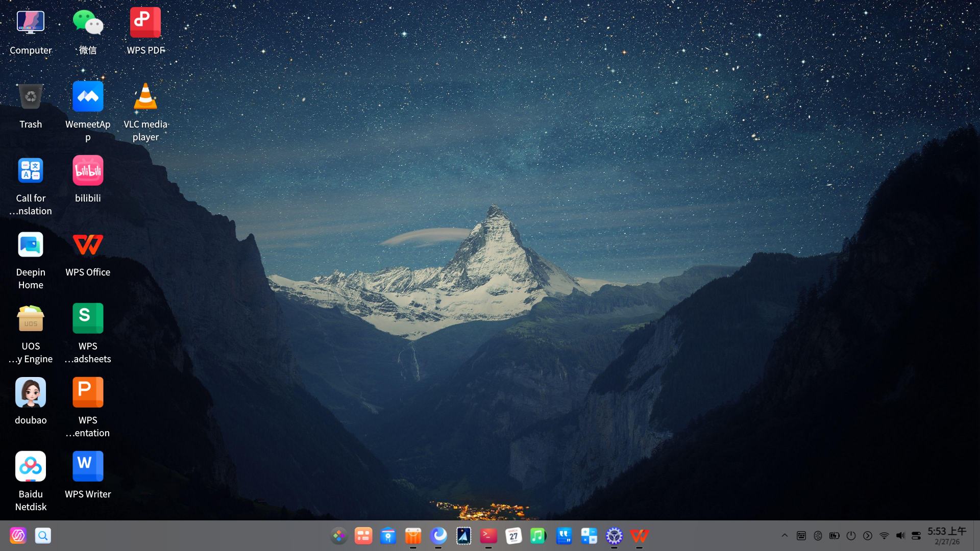Switch to multitasking view from the dock
Viewport: 980px width, 551px height.
363,536
